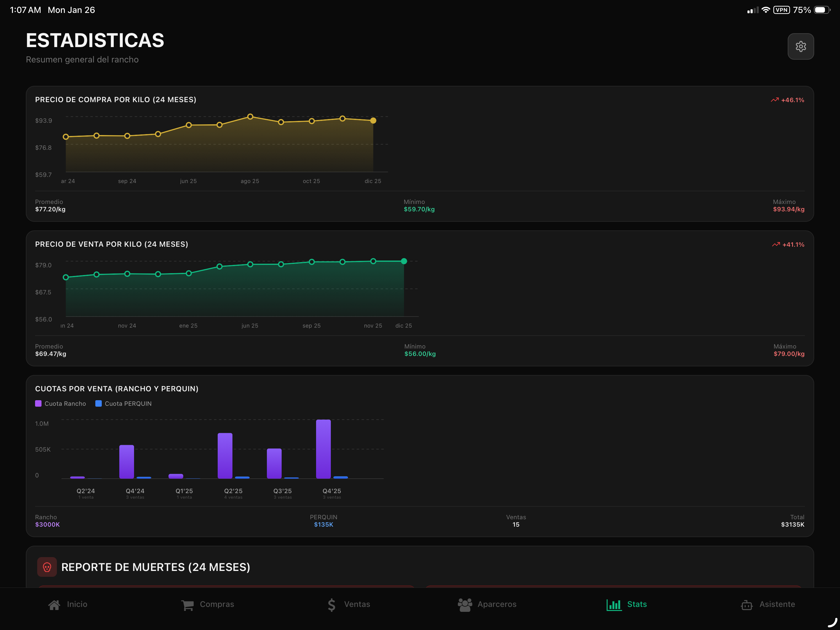Tap the Total $3135K value
The width and height of the screenshot is (840, 630).
pyautogui.click(x=793, y=524)
